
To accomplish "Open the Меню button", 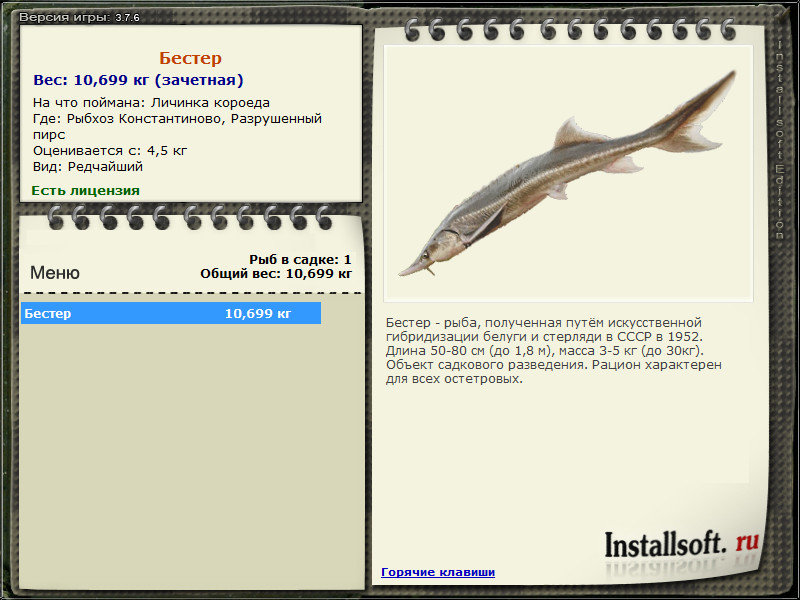I will coord(55,272).
